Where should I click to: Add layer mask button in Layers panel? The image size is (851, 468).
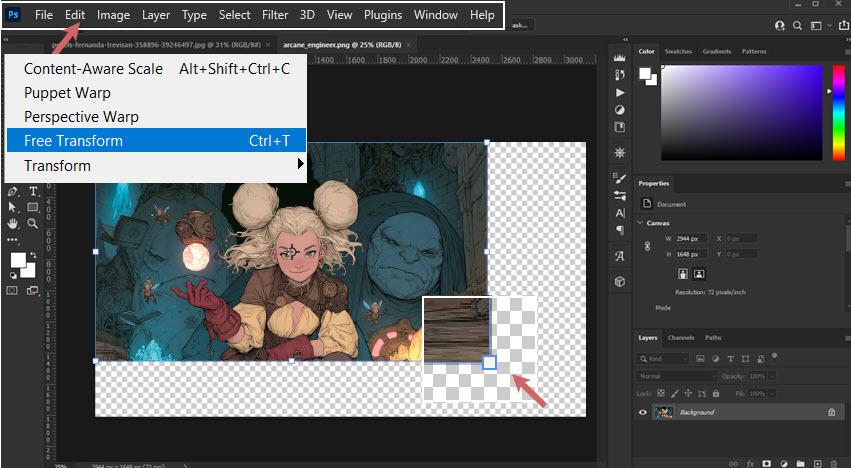click(766, 464)
